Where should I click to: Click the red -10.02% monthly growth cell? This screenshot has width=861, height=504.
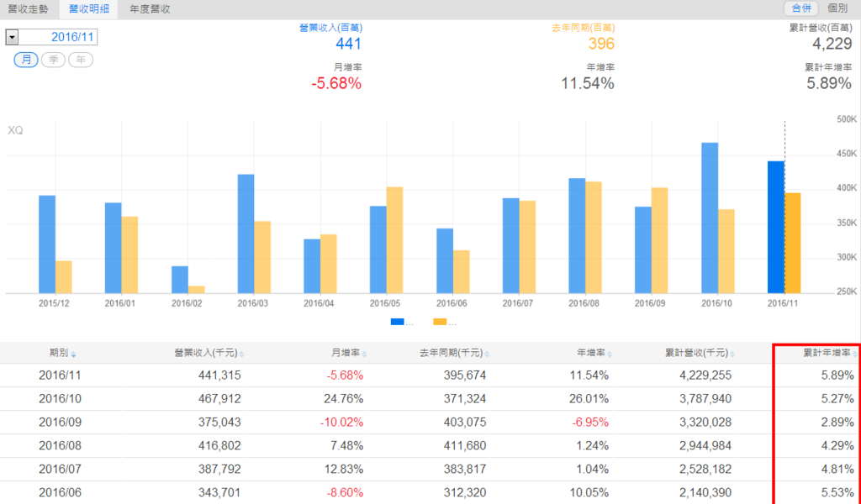341,423
